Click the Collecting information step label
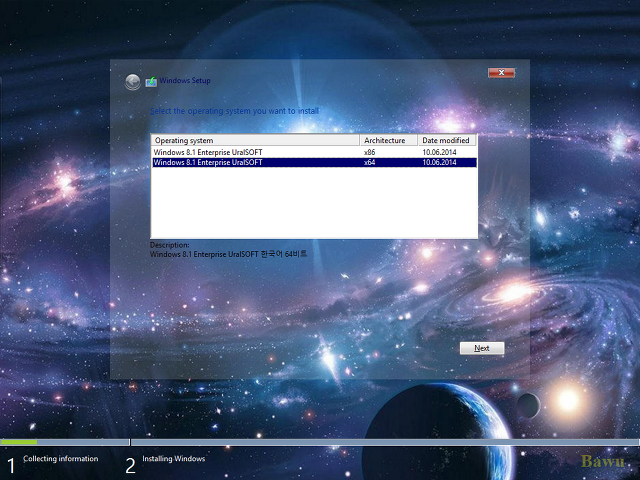 click(x=61, y=459)
